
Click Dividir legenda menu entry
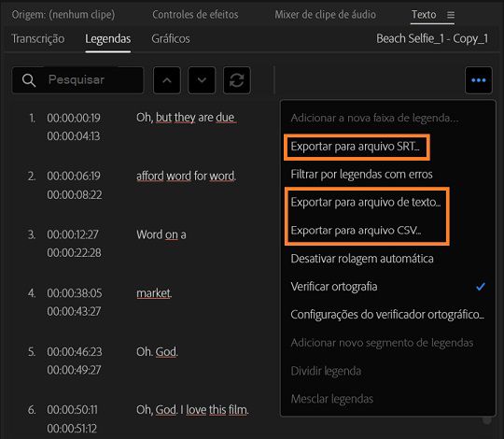[326, 371]
